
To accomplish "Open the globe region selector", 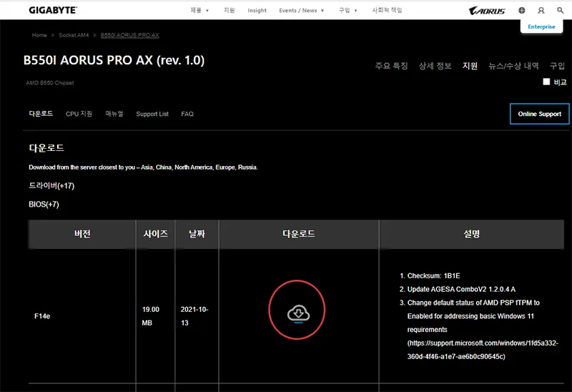I will point(522,10).
